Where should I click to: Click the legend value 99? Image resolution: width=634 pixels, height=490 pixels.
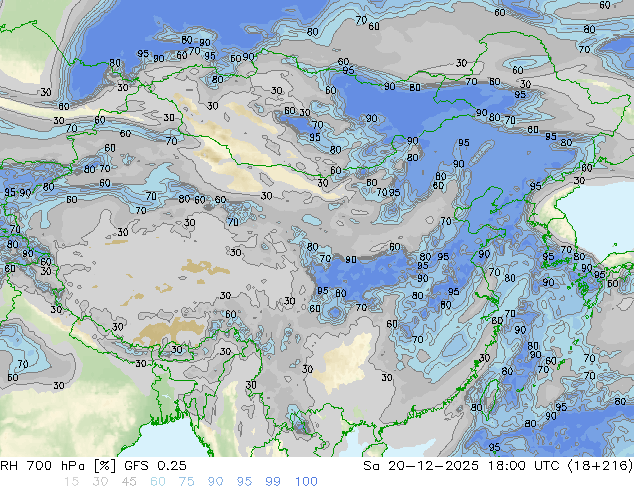coord(273,482)
